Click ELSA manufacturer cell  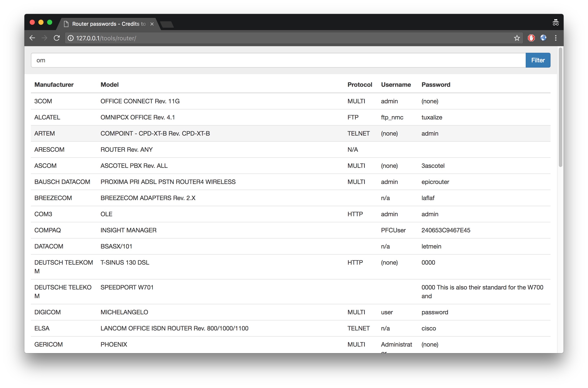[42, 328]
